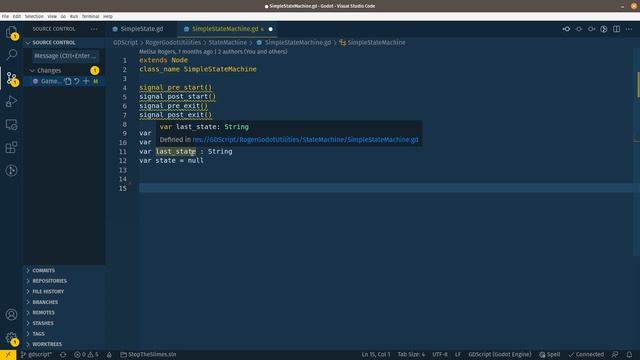Screen dimensions: 640x360
Task: Click StateMachine breadcrumb folder
Action: [227, 42]
